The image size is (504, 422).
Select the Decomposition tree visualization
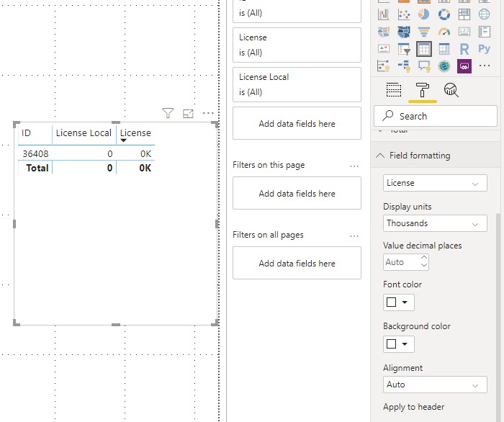(x=404, y=66)
